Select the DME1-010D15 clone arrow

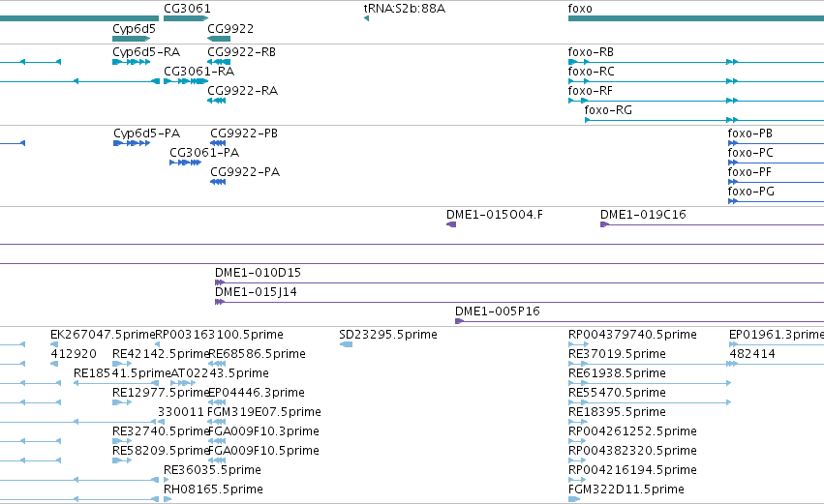(x=220, y=283)
